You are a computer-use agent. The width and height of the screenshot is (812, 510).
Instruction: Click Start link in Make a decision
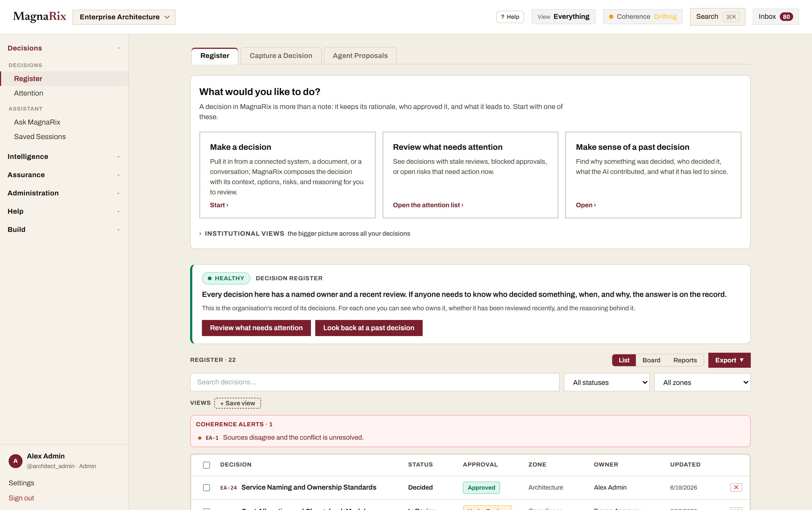point(219,205)
